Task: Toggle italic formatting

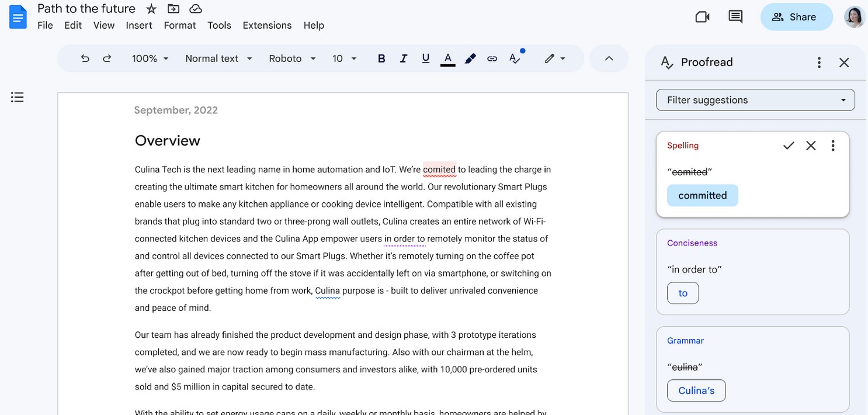Action: (x=404, y=58)
